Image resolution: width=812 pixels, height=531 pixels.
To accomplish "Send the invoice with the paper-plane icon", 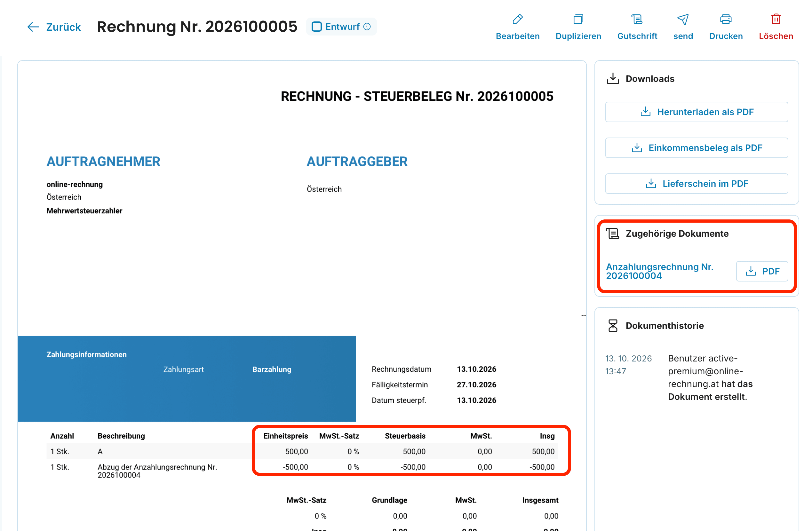I will (683, 19).
